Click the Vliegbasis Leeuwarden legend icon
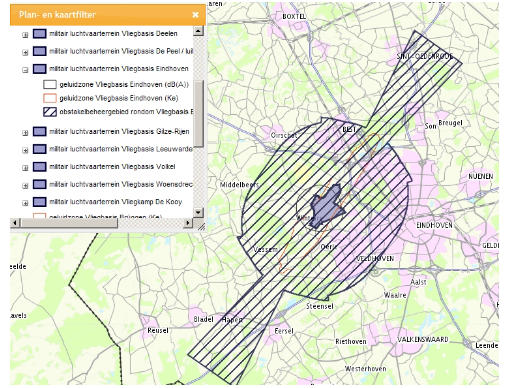The height and width of the screenshot is (388, 508). [40, 149]
